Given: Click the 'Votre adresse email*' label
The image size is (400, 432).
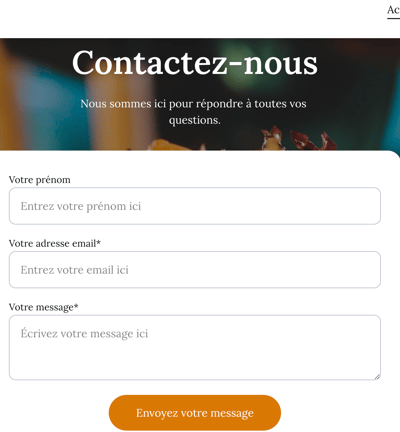Looking at the screenshot, I should (55, 243).
